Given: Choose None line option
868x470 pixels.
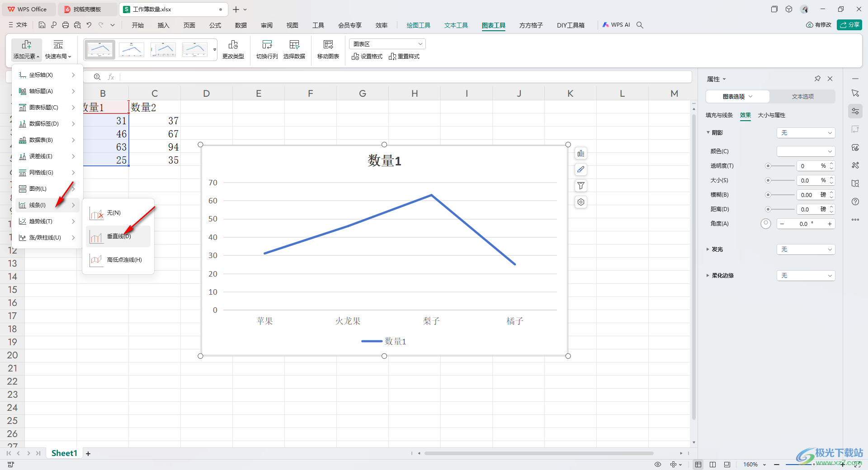Looking at the screenshot, I should (118, 213).
